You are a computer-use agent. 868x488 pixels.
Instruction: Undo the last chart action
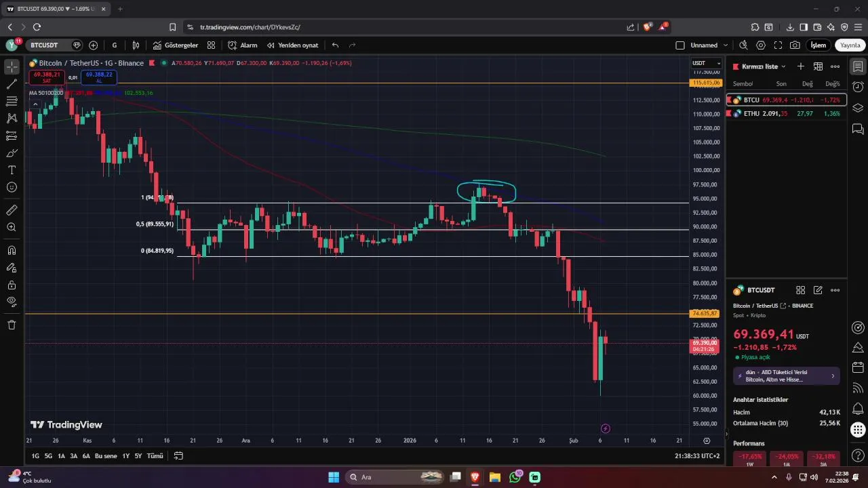coord(335,45)
